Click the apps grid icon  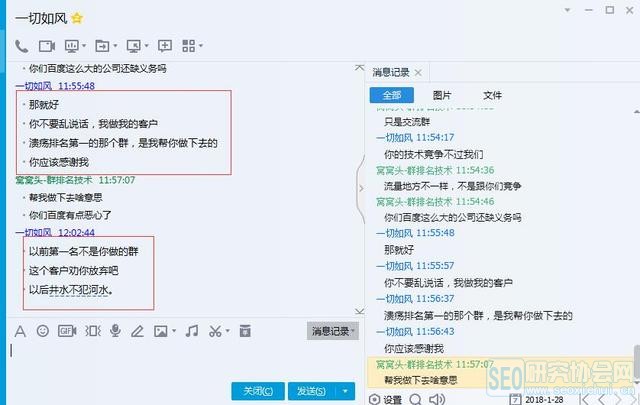pyautogui.click(x=188, y=46)
